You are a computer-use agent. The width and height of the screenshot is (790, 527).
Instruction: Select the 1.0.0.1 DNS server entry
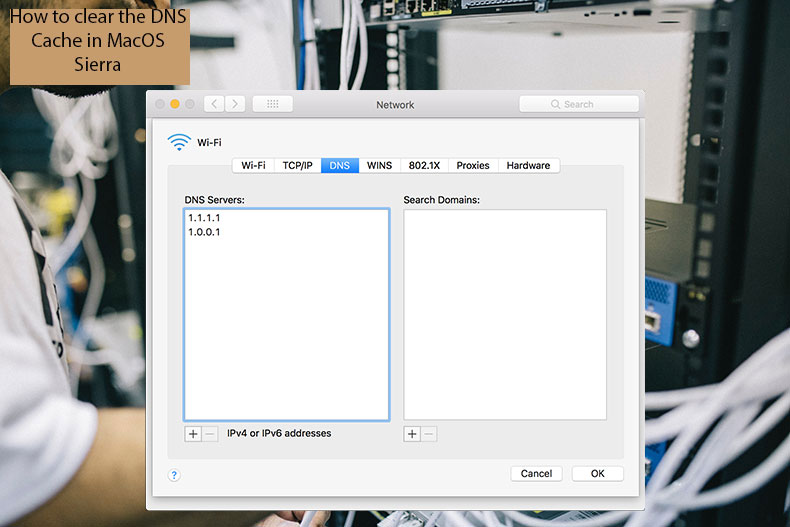(204, 232)
